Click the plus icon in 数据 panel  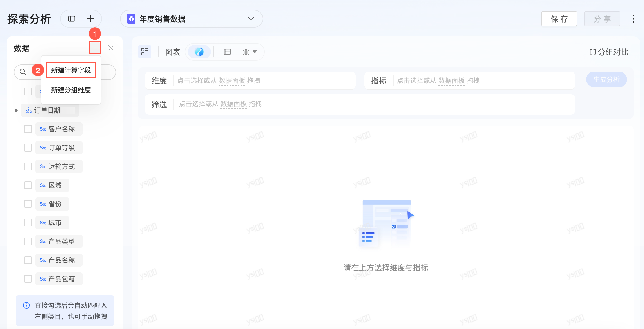(x=95, y=48)
